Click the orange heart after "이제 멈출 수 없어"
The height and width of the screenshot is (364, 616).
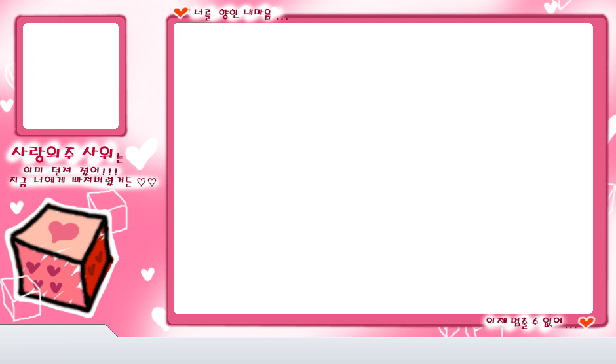point(587,322)
